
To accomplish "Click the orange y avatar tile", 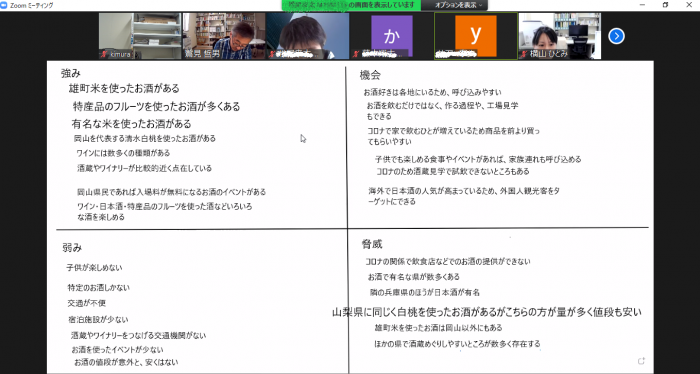I will [476, 36].
